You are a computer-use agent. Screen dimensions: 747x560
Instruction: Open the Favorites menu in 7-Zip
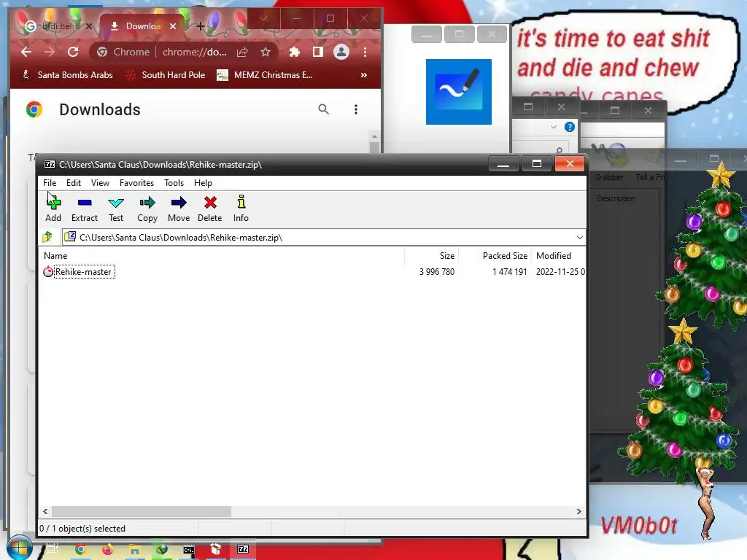click(x=136, y=183)
